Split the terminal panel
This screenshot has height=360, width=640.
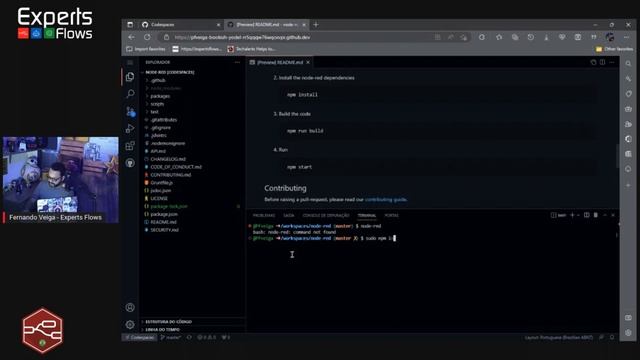(587, 215)
